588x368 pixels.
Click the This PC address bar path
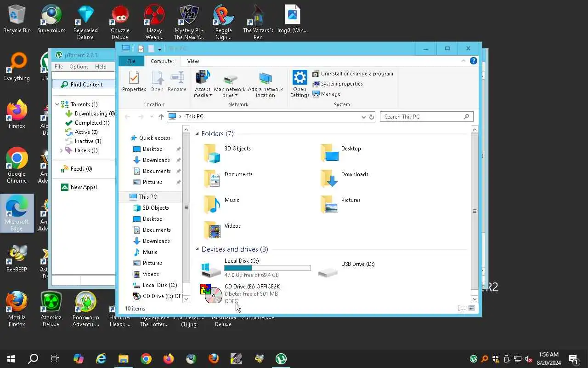(x=194, y=117)
